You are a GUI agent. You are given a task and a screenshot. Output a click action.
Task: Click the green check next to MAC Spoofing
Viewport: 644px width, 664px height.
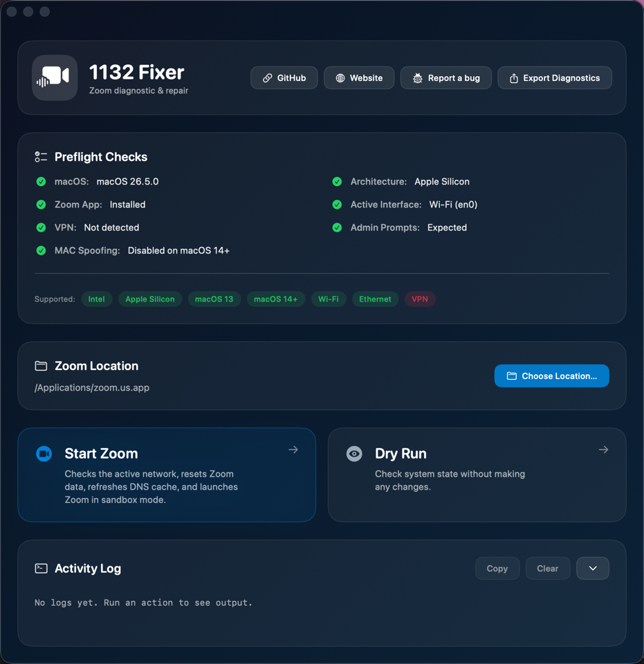coord(41,250)
